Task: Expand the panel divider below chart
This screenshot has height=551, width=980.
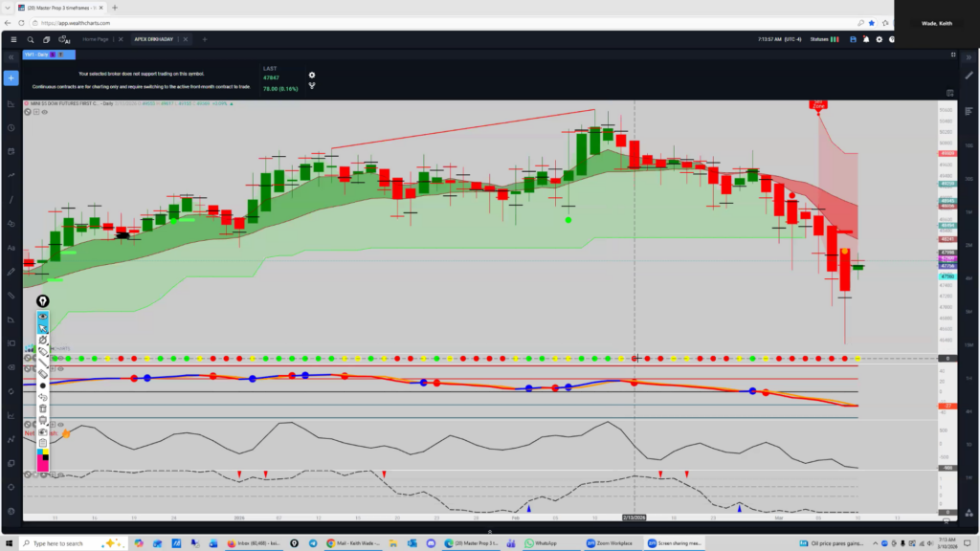Action: coord(490,531)
